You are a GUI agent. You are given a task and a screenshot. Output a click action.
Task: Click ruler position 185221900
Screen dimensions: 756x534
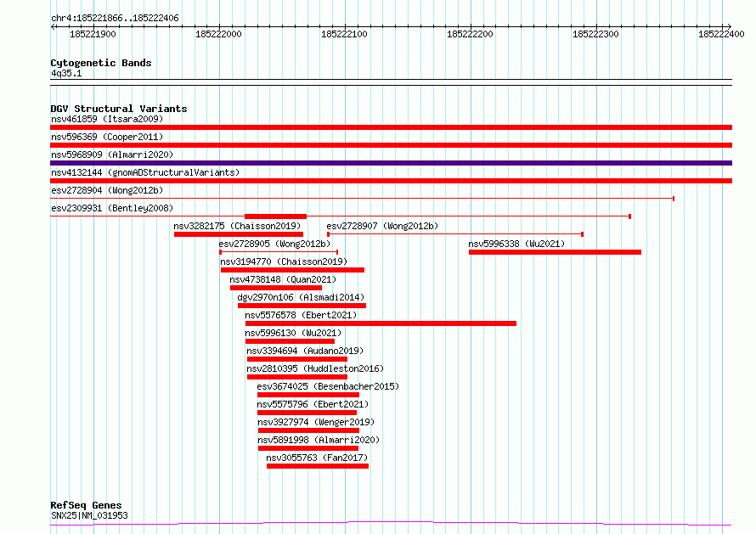93,34
